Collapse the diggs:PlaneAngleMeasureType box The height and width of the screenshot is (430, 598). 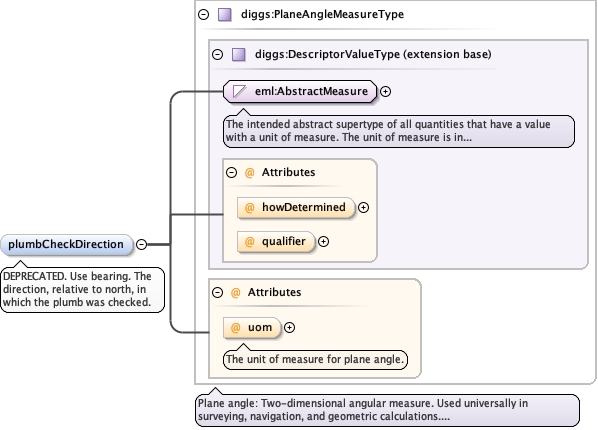click(204, 14)
